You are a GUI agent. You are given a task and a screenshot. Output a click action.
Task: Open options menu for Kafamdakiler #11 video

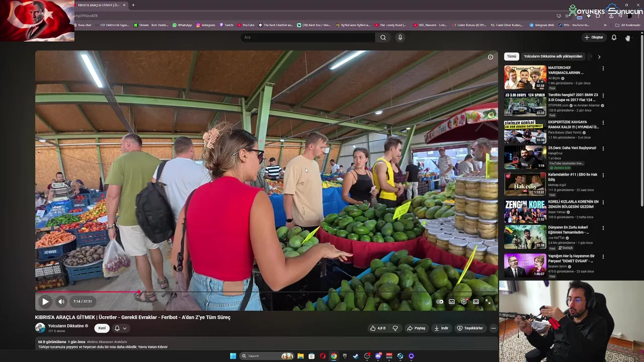[x=603, y=175]
